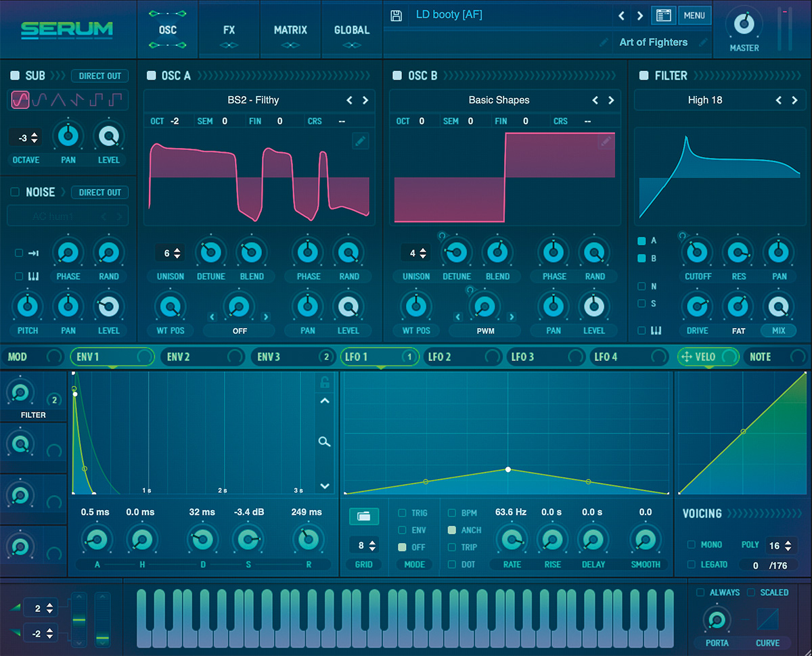Toggle the SUB oscillator on
This screenshot has height=656, width=812.
point(15,76)
